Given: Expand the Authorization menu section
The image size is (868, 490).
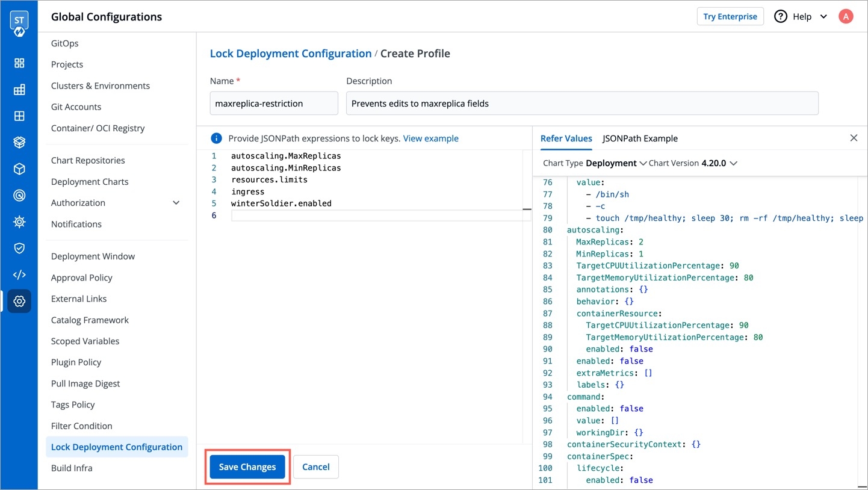Looking at the screenshot, I should [176, 203].
